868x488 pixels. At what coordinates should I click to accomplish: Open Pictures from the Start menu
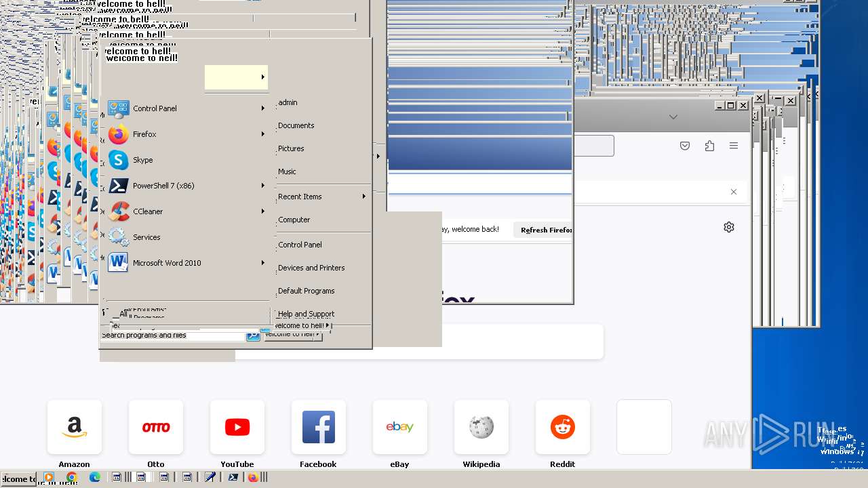coord(291,148)
